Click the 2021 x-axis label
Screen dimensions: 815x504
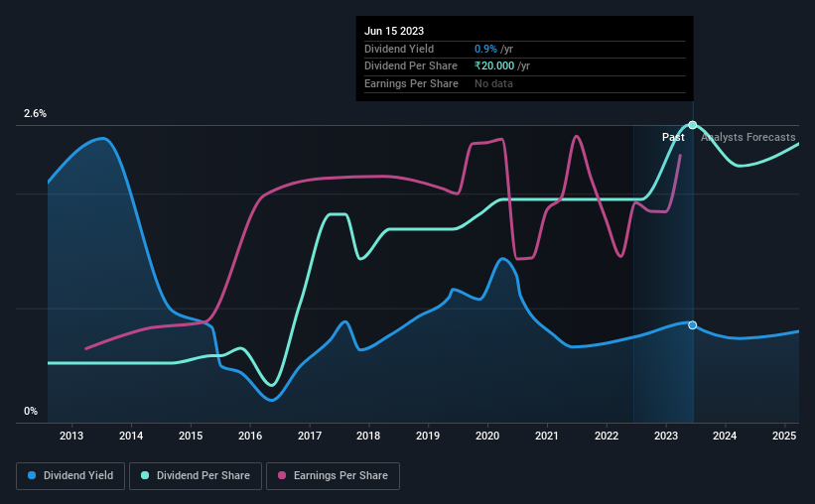(x=547, y=436)
